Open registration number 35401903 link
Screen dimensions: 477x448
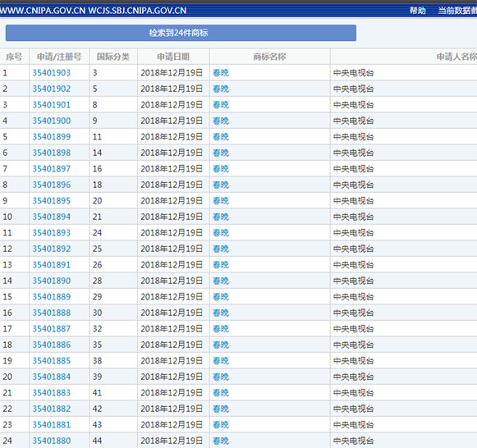click(52, 73)
